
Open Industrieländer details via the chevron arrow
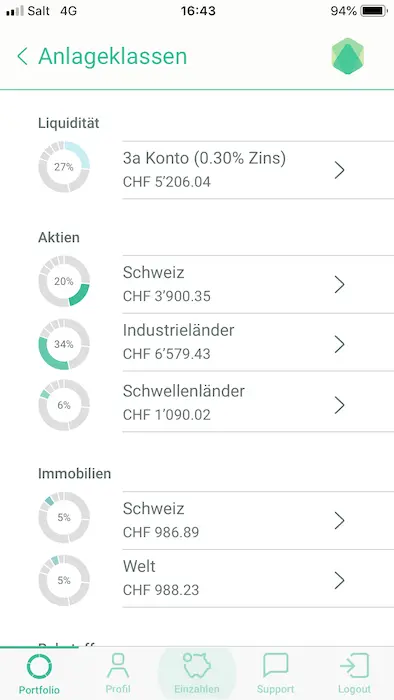340,344
